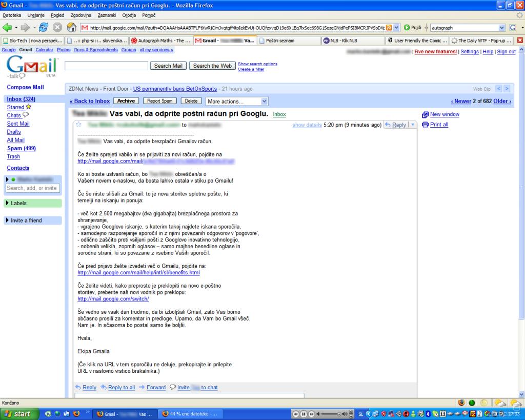The image size is (525, 420).
Task: Open the More actions dropdown
Action: [237, 102]
